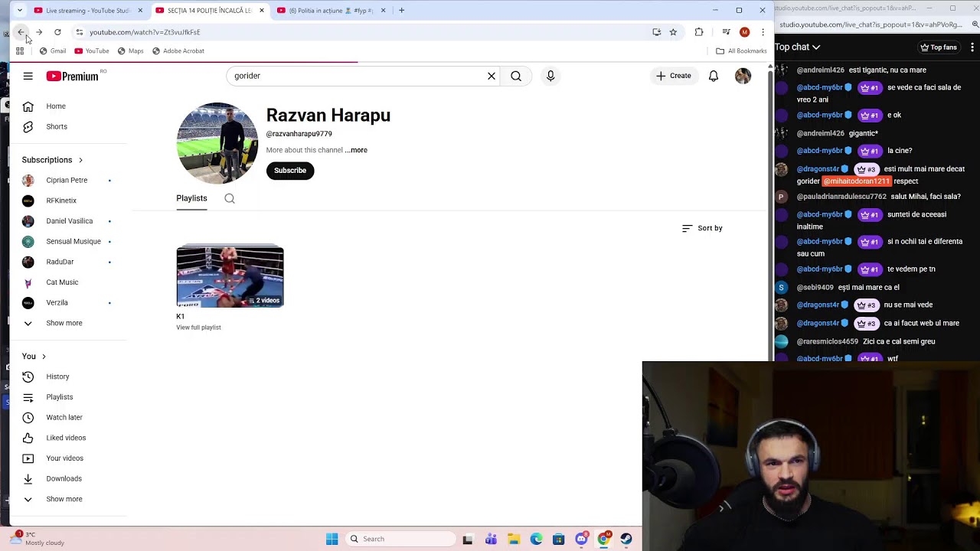Open Chrome three-dot menu
This screenshot has width=980, height=551.
click(x=763, y=32)
